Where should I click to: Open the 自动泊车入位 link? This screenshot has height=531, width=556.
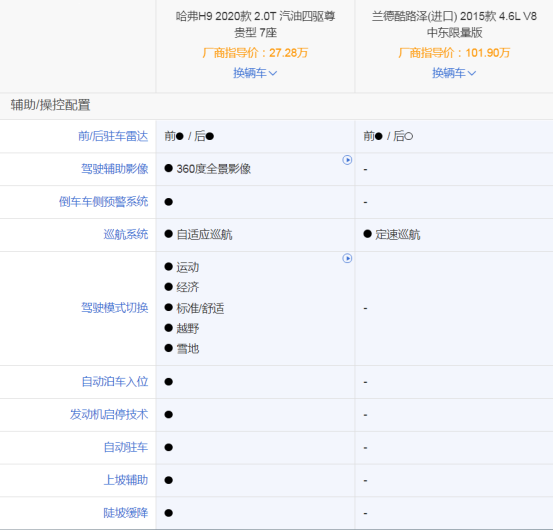coord(115,382)
